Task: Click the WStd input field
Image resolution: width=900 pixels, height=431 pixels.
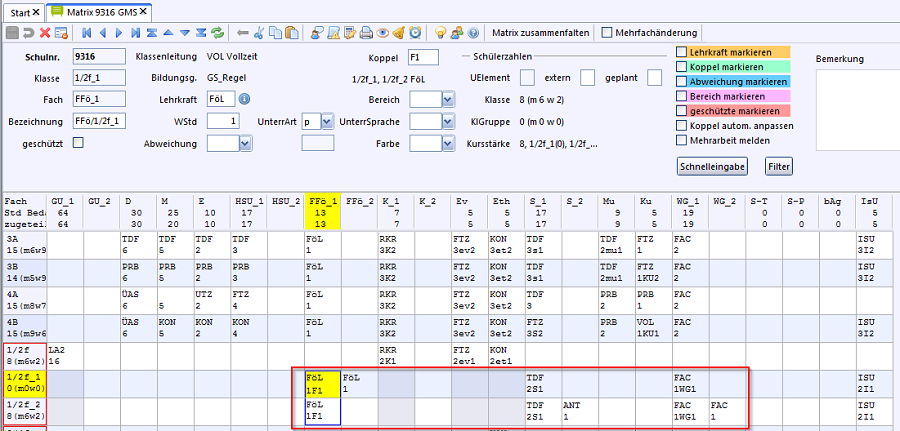Action: (x=223, y=122)
